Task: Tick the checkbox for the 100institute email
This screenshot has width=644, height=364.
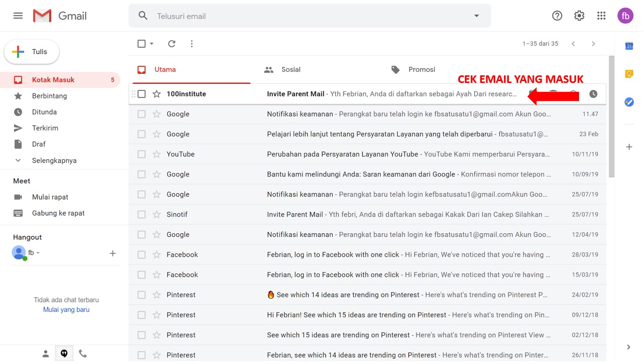Action: [x=141, y=94]
